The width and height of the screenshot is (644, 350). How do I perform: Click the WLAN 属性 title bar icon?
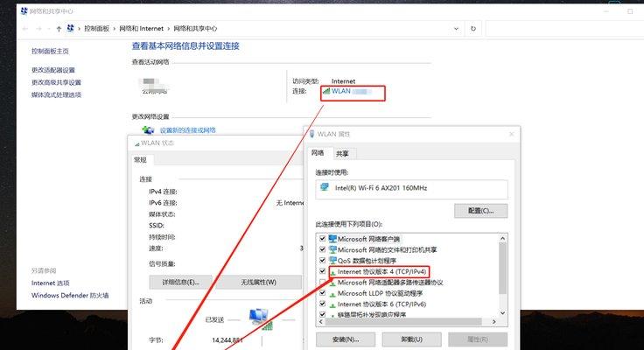click(x=311, y=134)
